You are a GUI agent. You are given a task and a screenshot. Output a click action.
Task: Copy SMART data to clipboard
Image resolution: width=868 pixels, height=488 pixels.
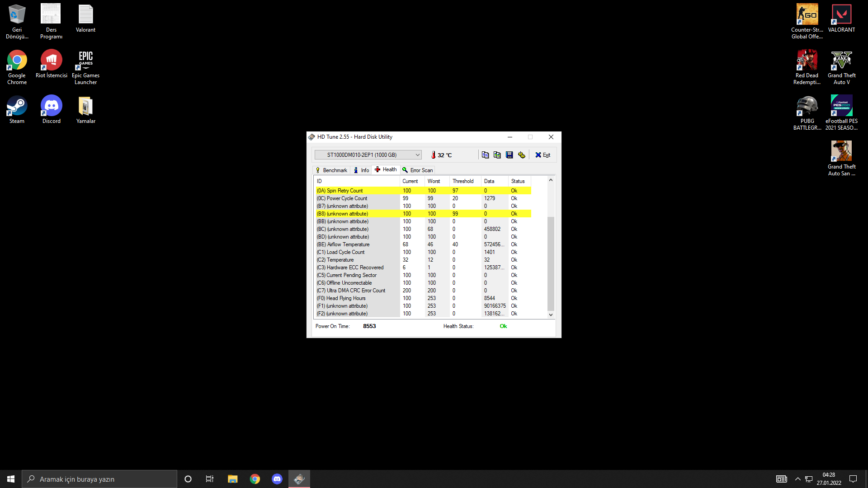485,155
